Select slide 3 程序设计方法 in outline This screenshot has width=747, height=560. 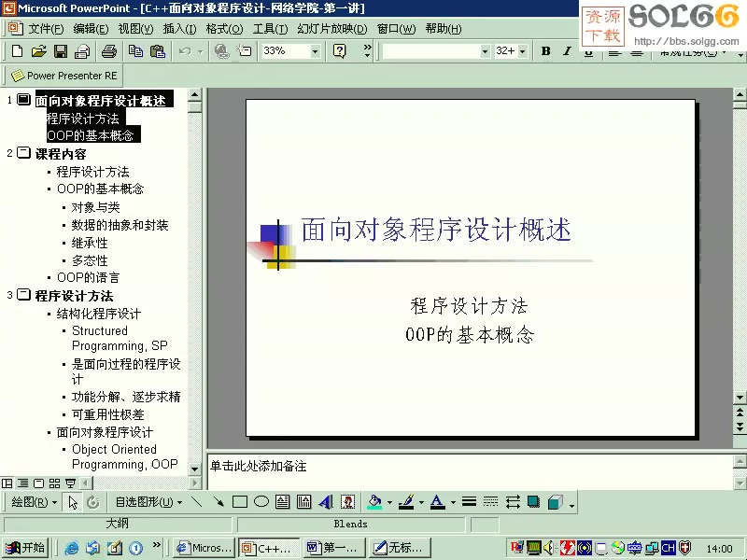74,296
